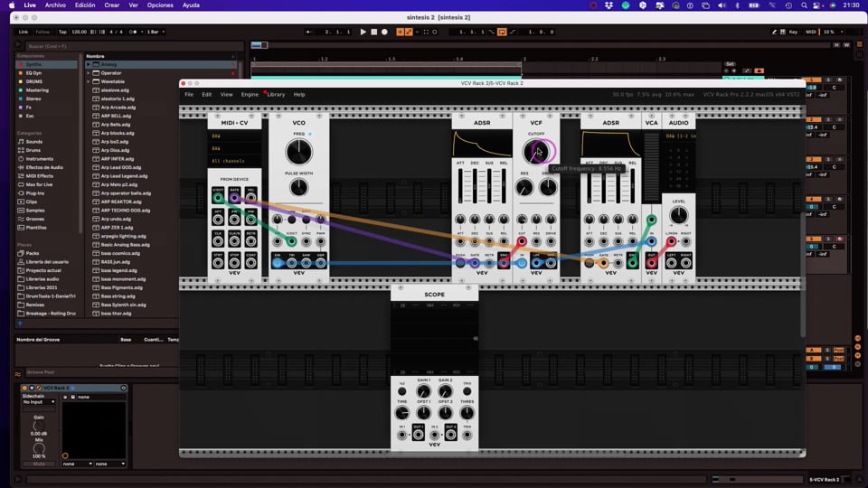Toggle the VCV Rack 2 device activator
The height and width of the screenshot is (488, 868).
pyautogui.click(x=25, y=388)
